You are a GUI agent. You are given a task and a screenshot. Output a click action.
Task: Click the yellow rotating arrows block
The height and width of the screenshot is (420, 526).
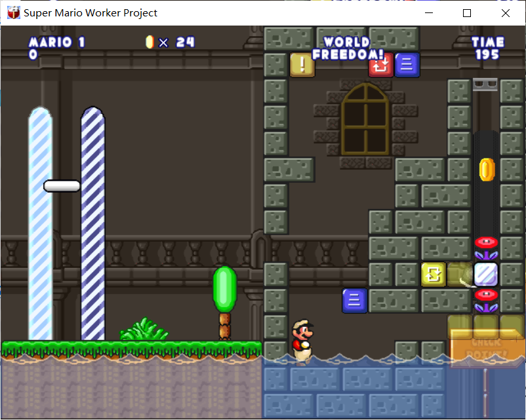click(x=433, y=275)
